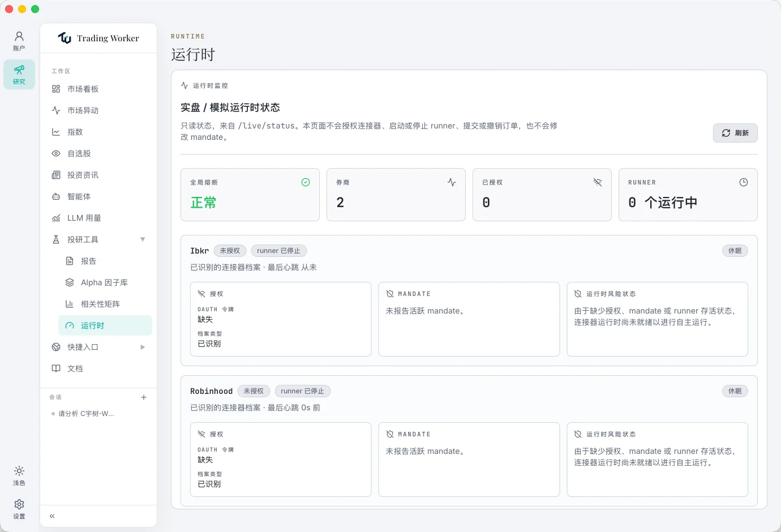Click the RUNNER card clock icon
The width and height of the screenshot is (781, 532).
click(744, 182)
